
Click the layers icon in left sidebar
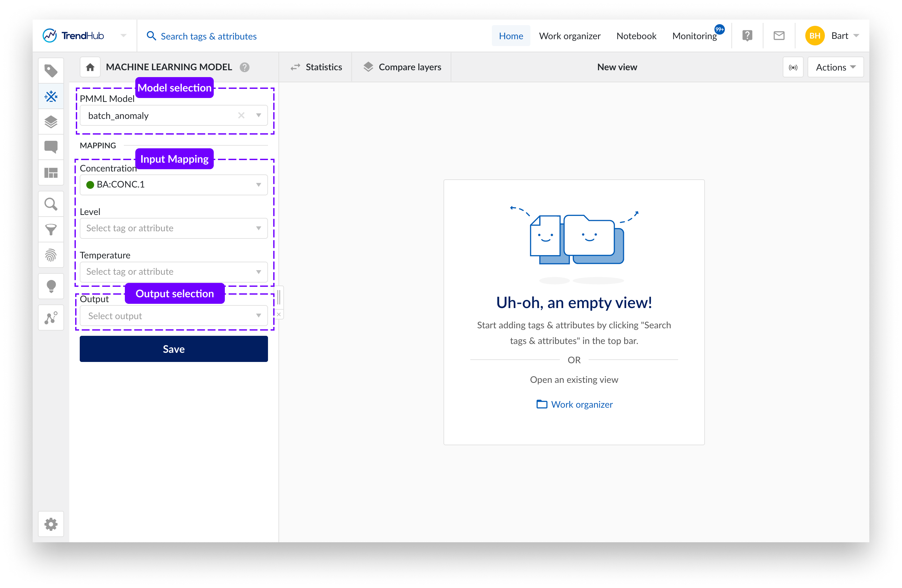[x=51, y=122]
